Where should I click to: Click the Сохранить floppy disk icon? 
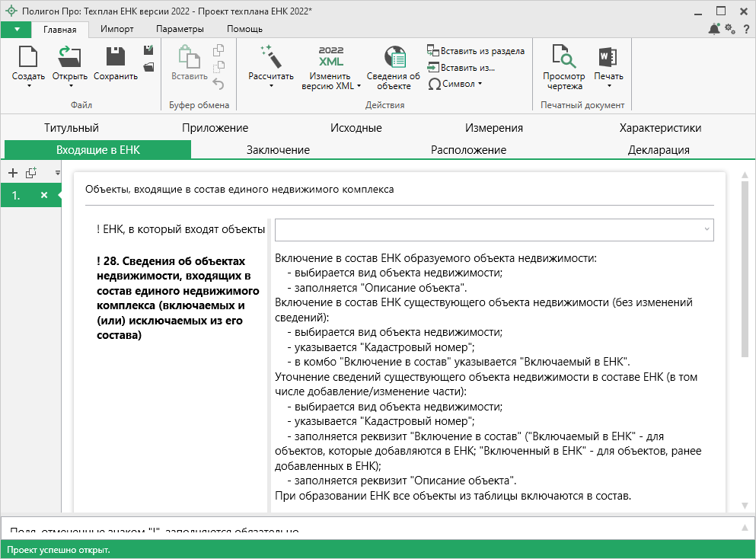pyautogui.click(x=116, y=57)
